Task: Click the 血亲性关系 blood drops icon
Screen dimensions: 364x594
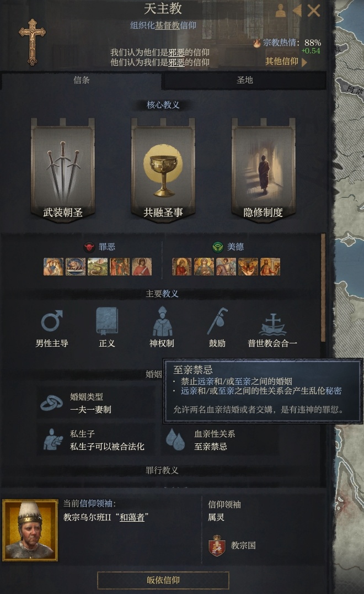Action: (175, 439)
